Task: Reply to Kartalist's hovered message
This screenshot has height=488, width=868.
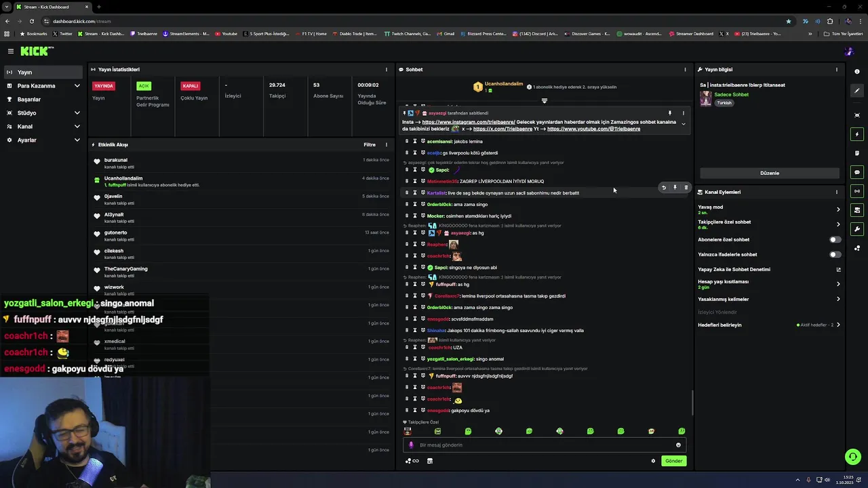Action: pos(664,188)
